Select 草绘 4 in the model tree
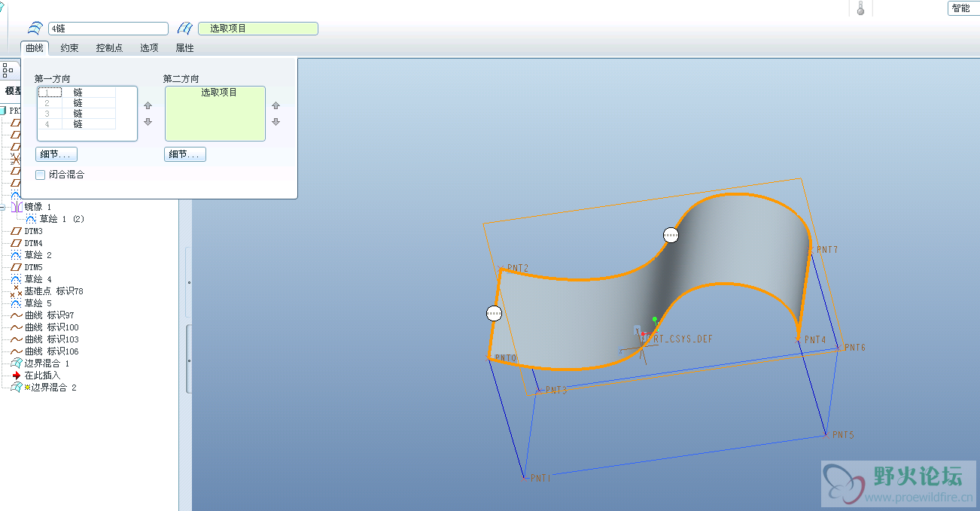Image resolution: width=980 pixels, height=511 pixels. [x=38, y=279]
